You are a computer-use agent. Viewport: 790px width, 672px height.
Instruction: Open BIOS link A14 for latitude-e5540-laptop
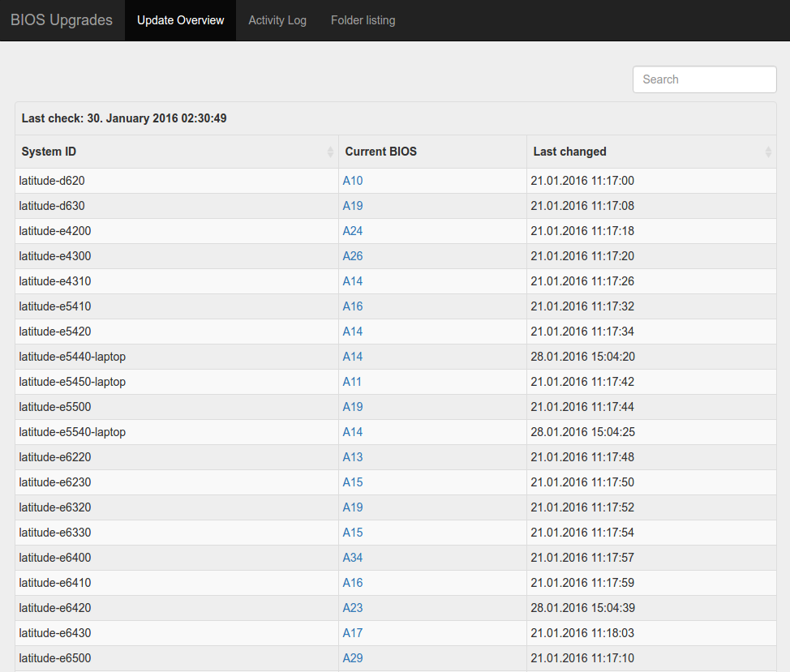pyautogui.click(x=353, y=432)
